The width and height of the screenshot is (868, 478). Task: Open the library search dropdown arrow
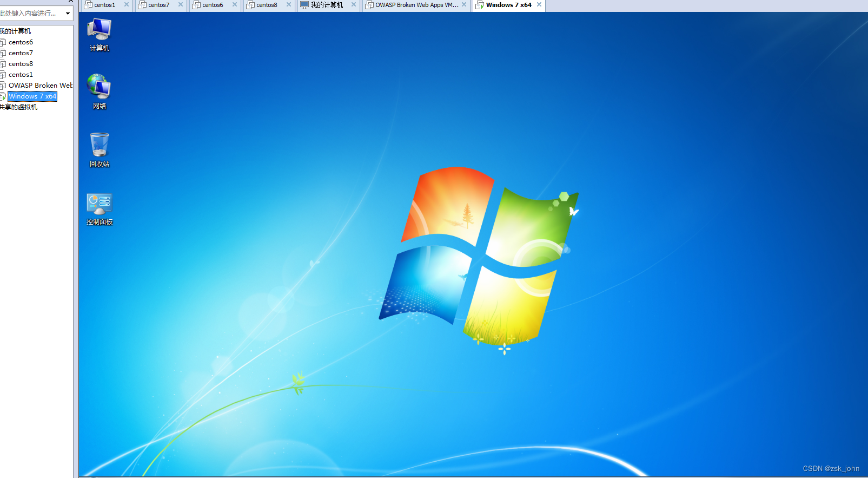tap(68, 14)
